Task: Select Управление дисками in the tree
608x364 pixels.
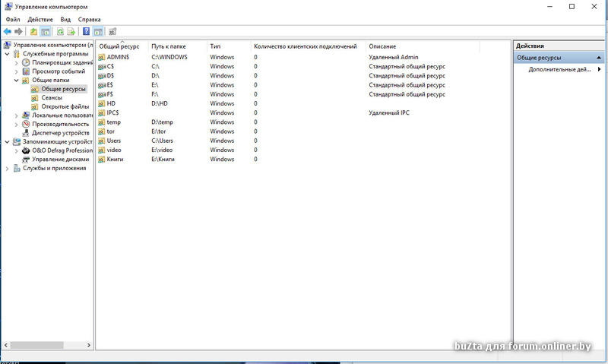Action: coord(60,160)
